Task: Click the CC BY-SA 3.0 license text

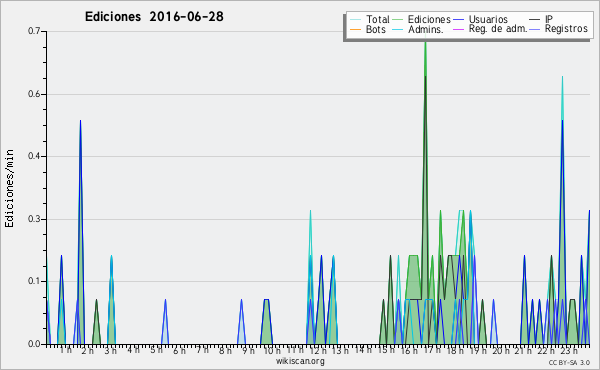Action: click(569, 362)
